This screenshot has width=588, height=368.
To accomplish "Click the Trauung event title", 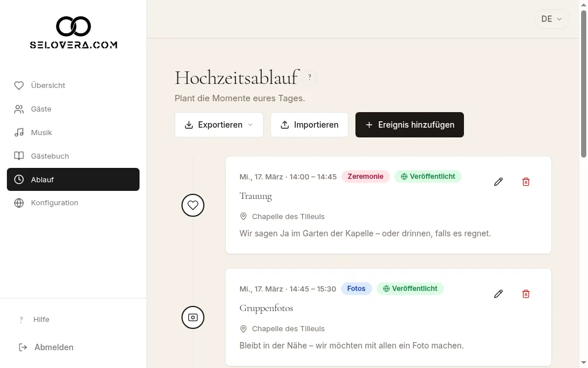I will (256, 196).
